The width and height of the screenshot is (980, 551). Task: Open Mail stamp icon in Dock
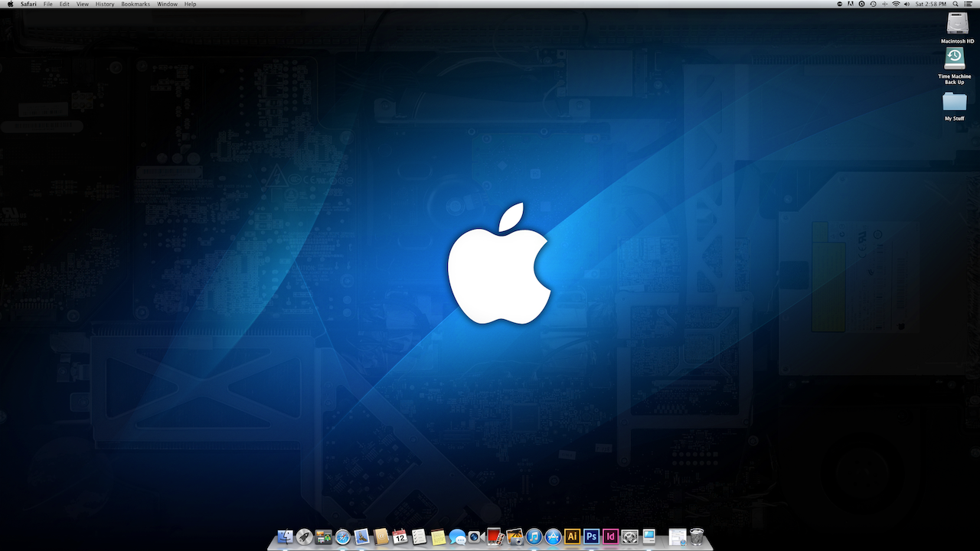[x=361, y=536]
